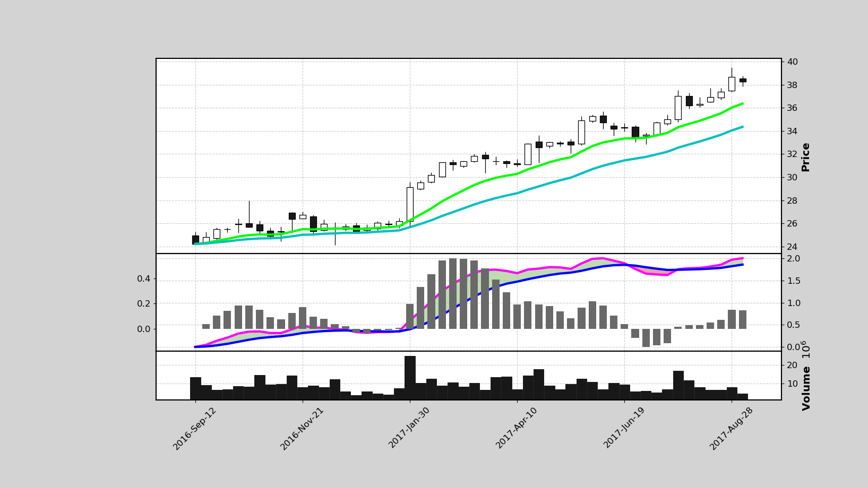This screenshot has width=868, height=488.
Task: Click the last black candlestick near 38.5
Action: pos(743,80)
